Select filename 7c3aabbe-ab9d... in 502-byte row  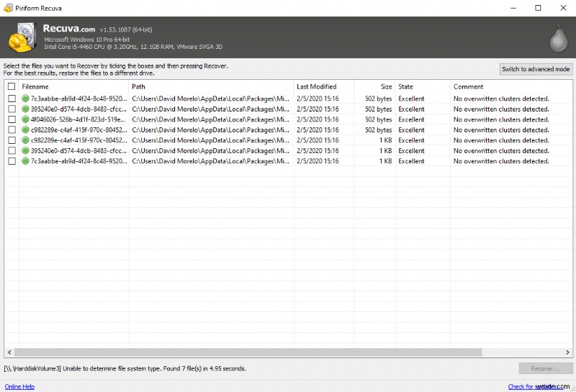[x=78, y=99]
